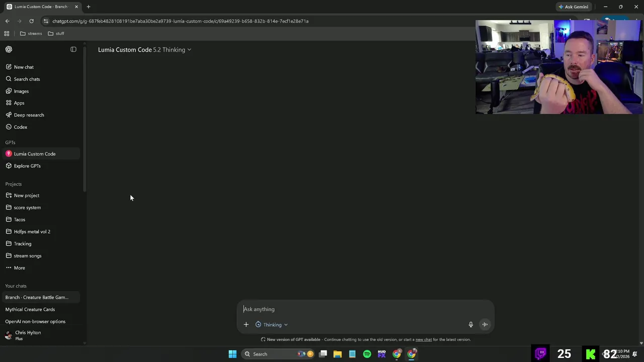Click the ChatGPT logo in sidebar
This screenshot has height=362, width=644.
9,49
